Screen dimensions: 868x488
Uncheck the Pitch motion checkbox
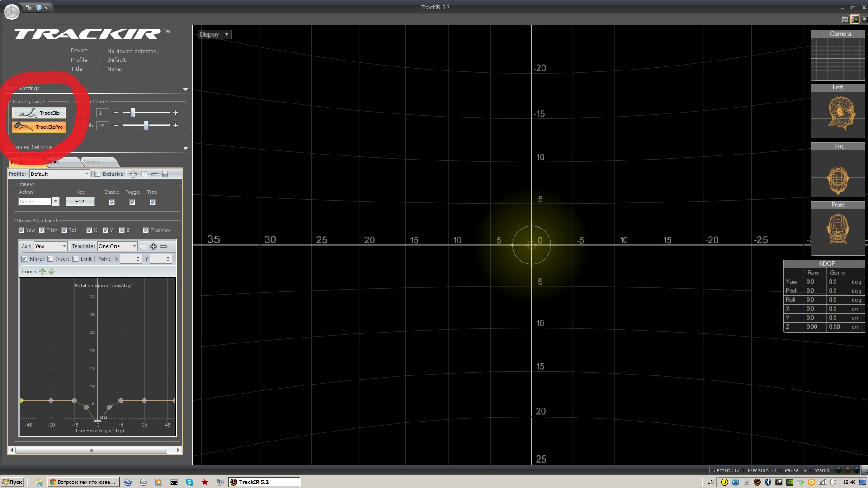coord(42,230)
